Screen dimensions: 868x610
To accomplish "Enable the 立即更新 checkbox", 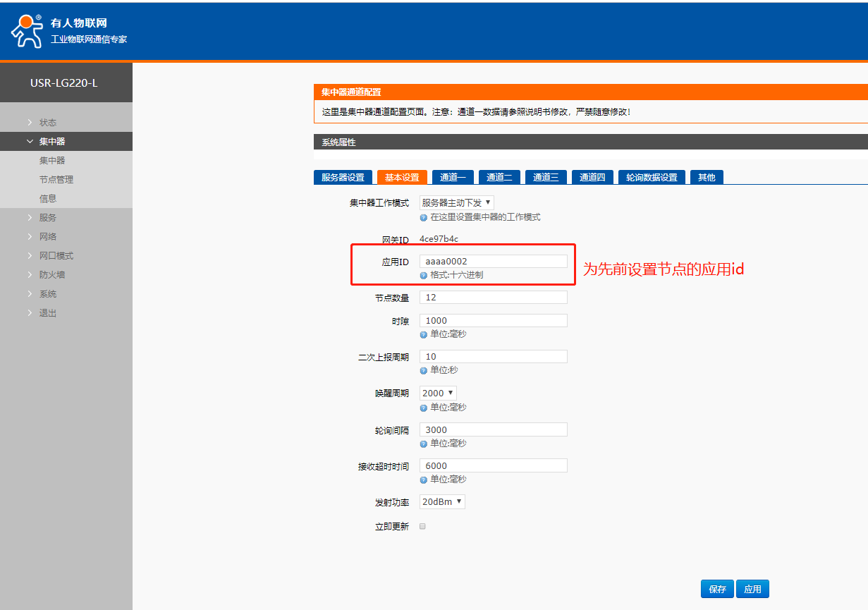I will pyautogui.click(x=423, y=526).
